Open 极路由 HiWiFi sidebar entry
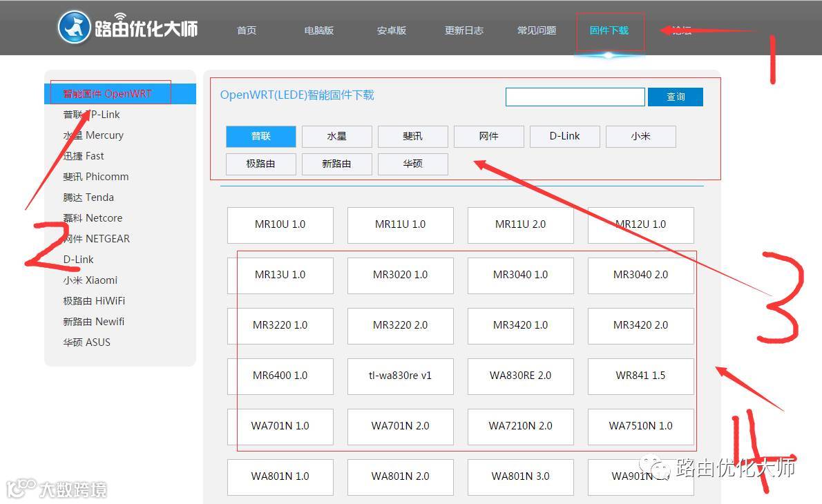The height and width of the screenshot is (504, 822). [x=94, y=301]
